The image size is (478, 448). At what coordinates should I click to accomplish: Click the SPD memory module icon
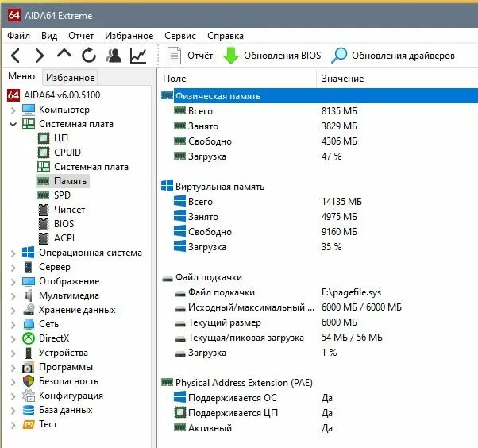[44, 195]
